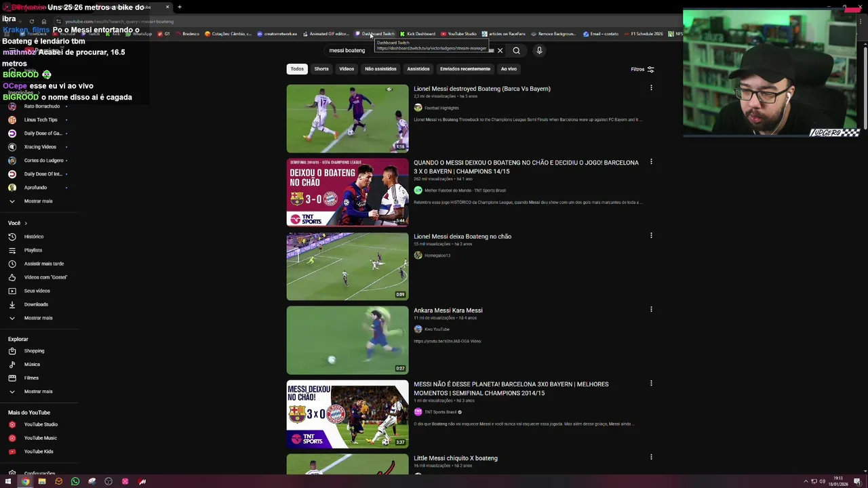Open WhatsApp from the Windows taskbar
Image resolution: width=868 pixels, height=488 pixels.
(x=75, y=481)
